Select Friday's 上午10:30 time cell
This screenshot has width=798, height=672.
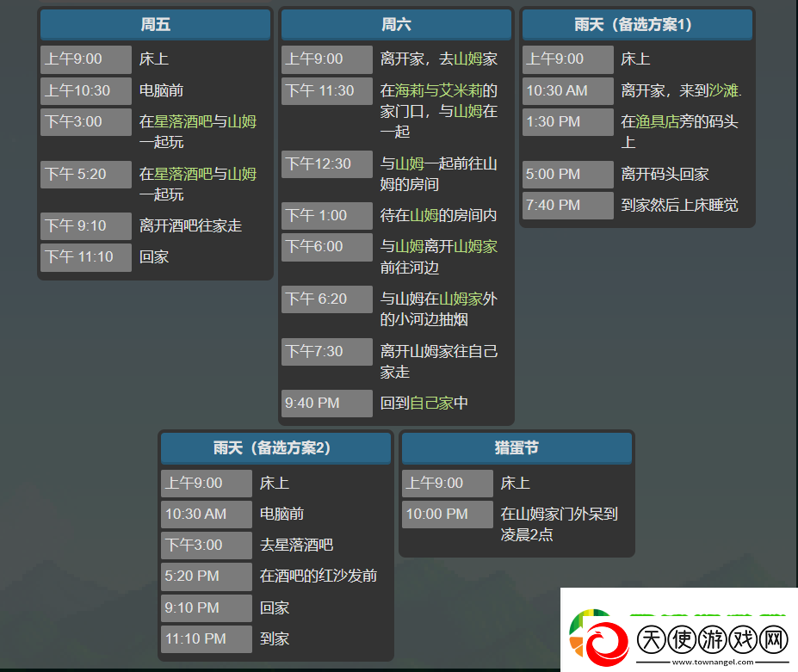coord(86,90)
